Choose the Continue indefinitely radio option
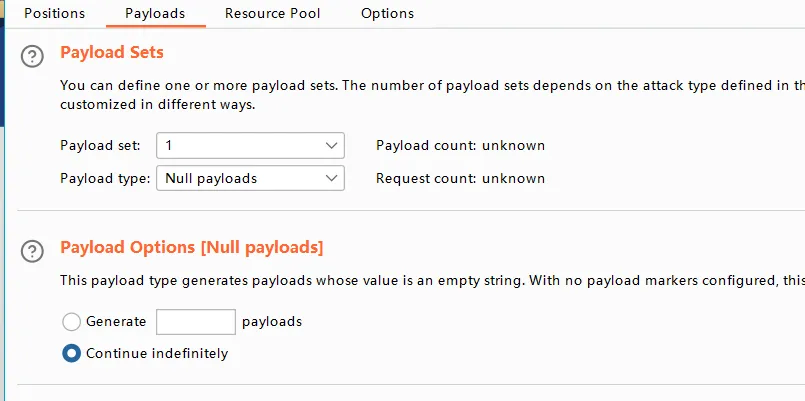Screen dimensions: 805x401 (x=71, y=353)
